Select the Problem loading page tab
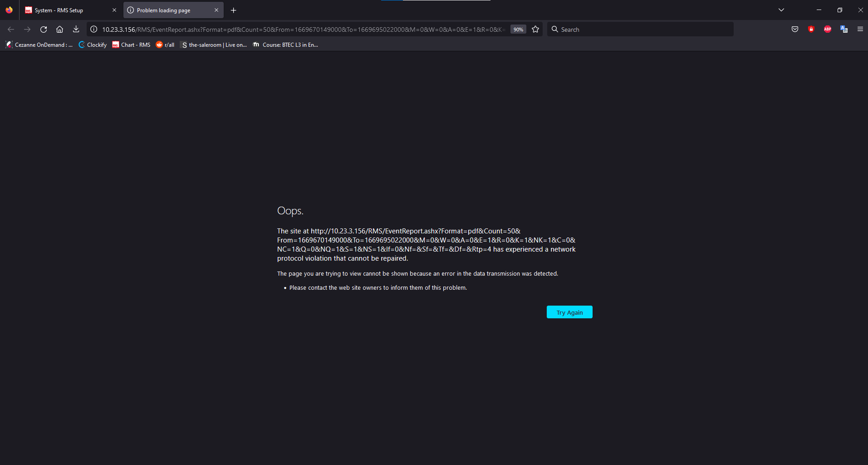Viewport: 868px width, 465px height. point(173,10)
